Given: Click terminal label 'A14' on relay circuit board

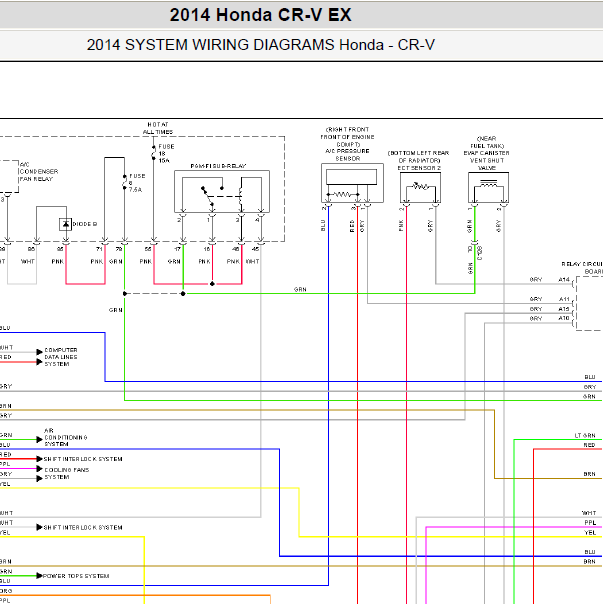Looking at the screenshot, I should click(564, 279).
